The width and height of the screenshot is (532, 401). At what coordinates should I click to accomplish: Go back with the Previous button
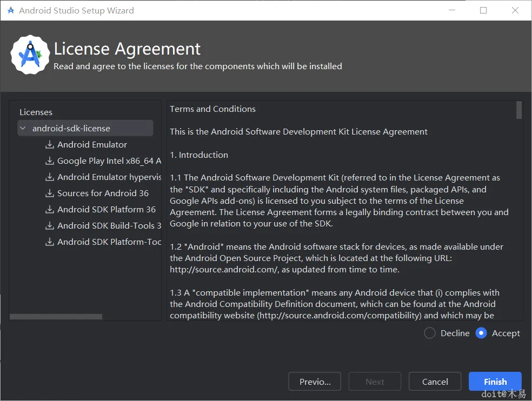click(315, 382)
